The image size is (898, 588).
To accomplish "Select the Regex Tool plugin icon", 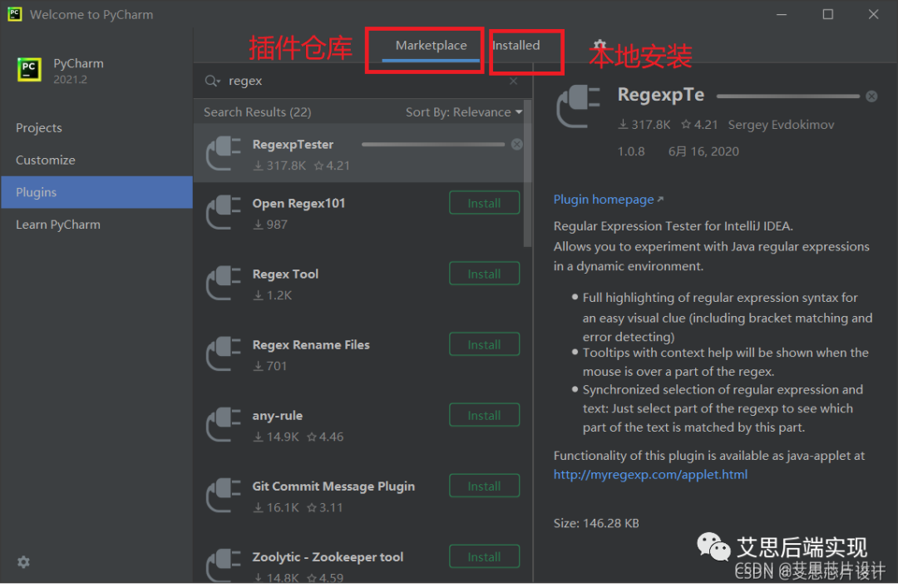I will pos(223,284).
